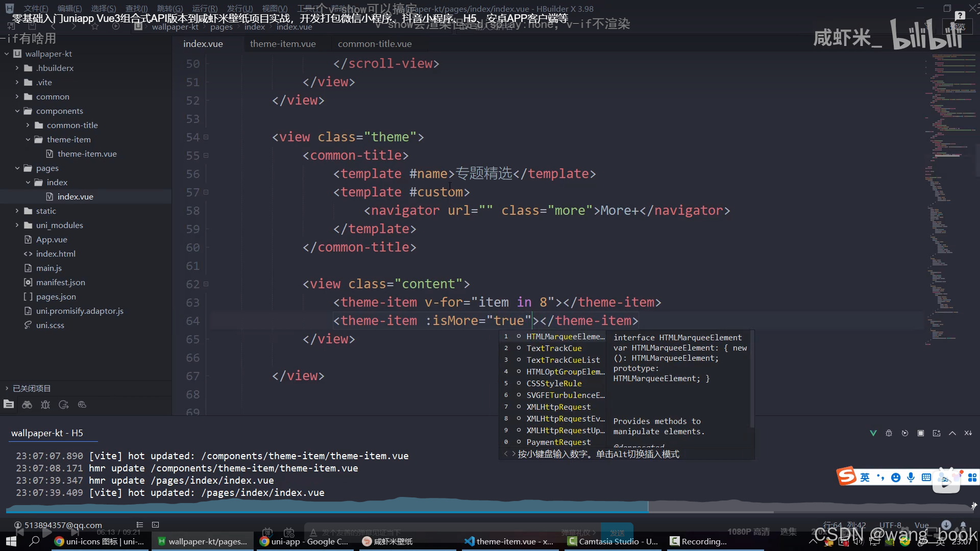Viewport: 980px width, 551px height.
Task: Click the Sogou input method logo
Action: [846, 477]
